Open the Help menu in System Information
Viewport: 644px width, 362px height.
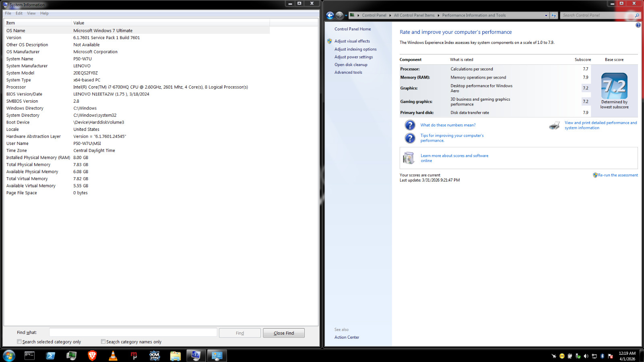click(44, 13)
